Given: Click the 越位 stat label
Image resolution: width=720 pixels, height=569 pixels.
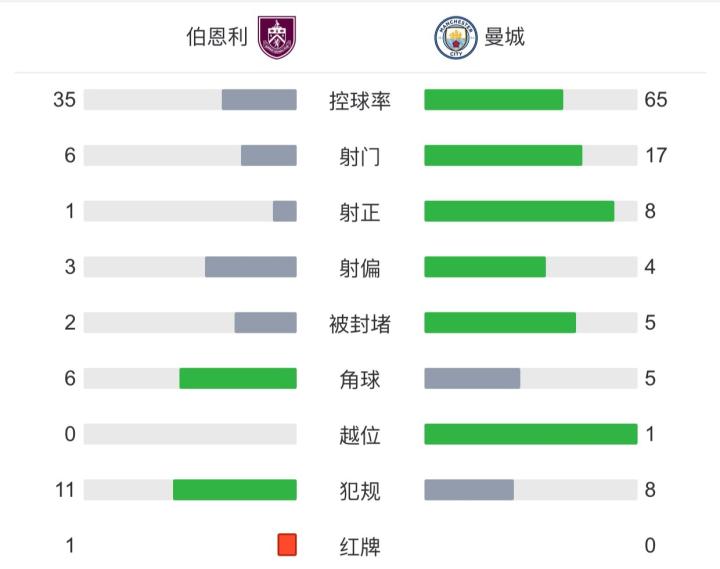Looking at the screenshot, I should [360, 435].
